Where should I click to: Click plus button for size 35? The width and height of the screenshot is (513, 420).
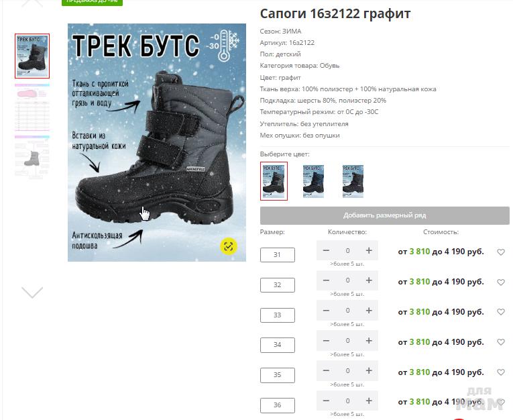click(x=369, y=370)
